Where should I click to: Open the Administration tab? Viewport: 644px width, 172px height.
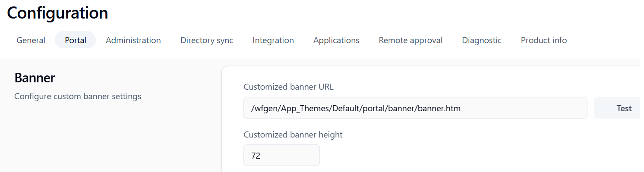(x=133, y=40)
